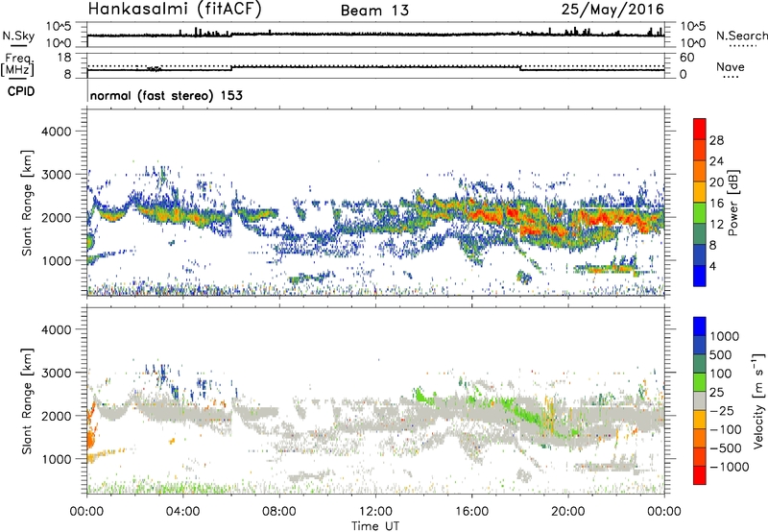The width and height of the screenshot is (768, 532).
Task: Click the 1000 tick on Velocity colorbar
Action: coord(725,336)
